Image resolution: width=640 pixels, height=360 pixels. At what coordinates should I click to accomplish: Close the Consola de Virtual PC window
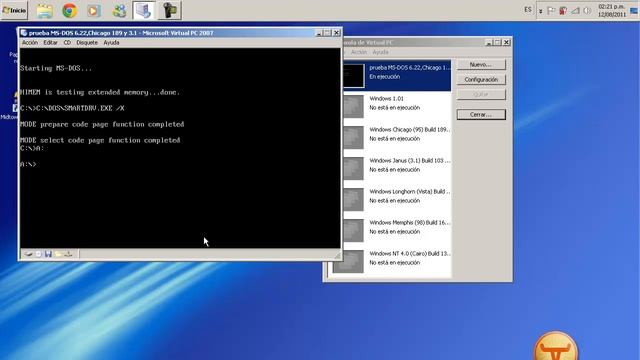(x=506, y=42)
